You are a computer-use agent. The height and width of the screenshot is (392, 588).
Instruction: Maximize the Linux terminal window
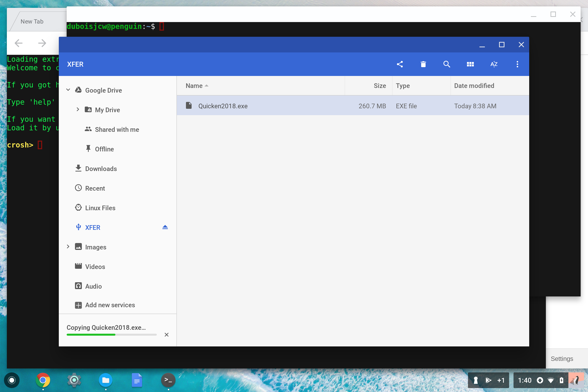pos(553,14)
